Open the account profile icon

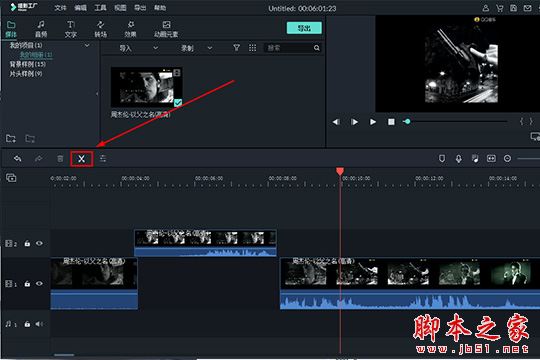486,8
